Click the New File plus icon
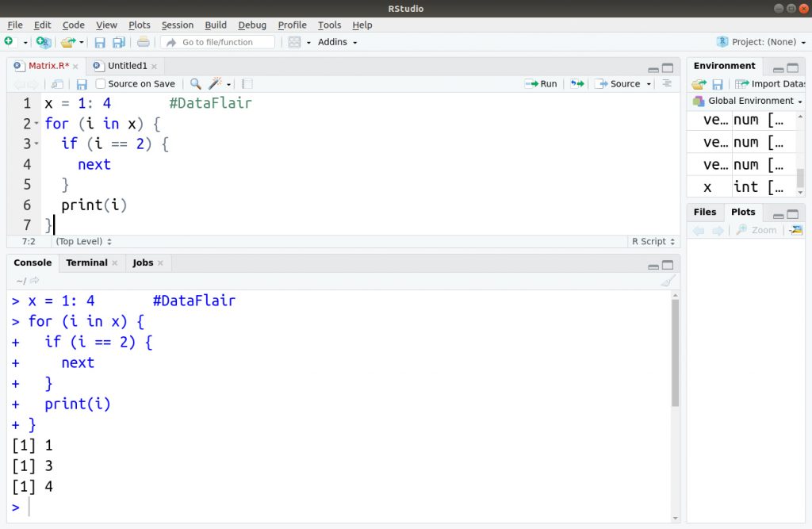 [9, 41]
